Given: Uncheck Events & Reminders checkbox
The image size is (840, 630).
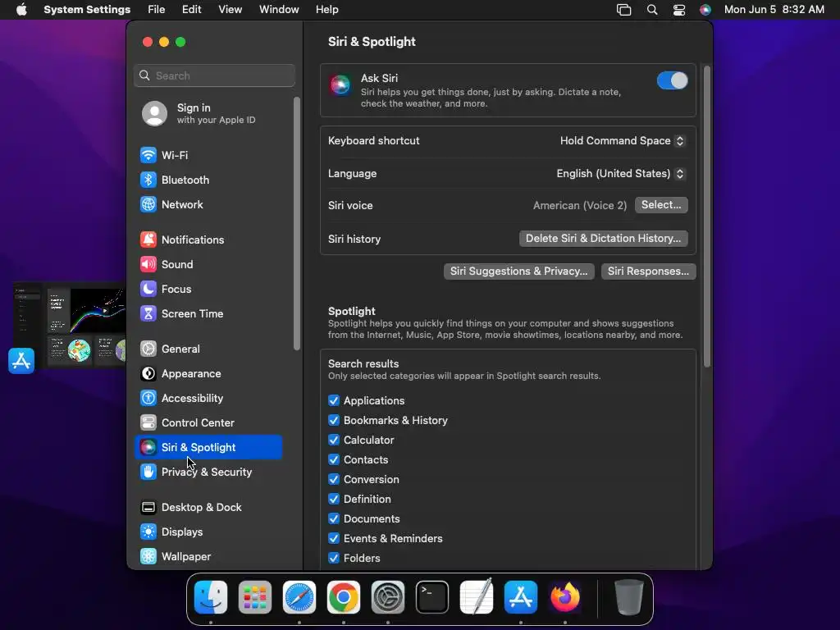Looking at the screenshot, I should pyautogui.click(x=334, y=538).
